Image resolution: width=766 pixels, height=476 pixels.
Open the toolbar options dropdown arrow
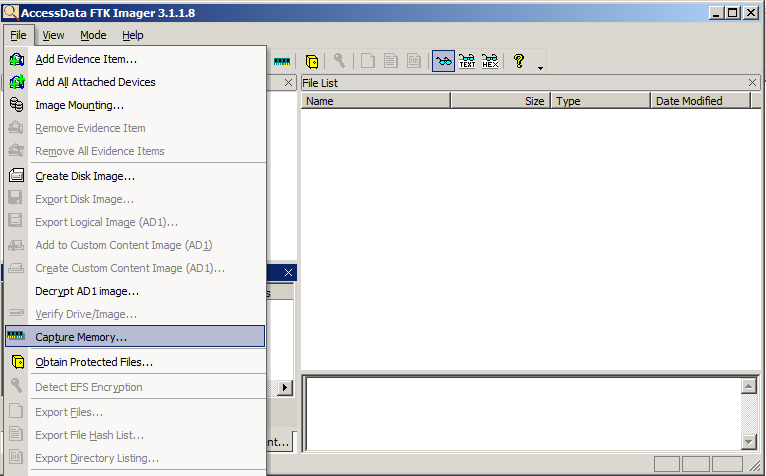click(x=540, y=68)
